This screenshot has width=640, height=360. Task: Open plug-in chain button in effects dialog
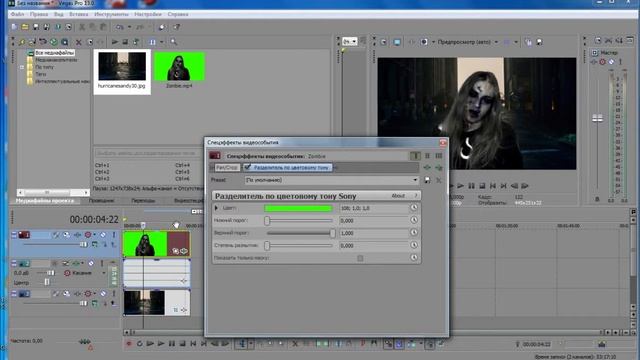pos(427,167)
